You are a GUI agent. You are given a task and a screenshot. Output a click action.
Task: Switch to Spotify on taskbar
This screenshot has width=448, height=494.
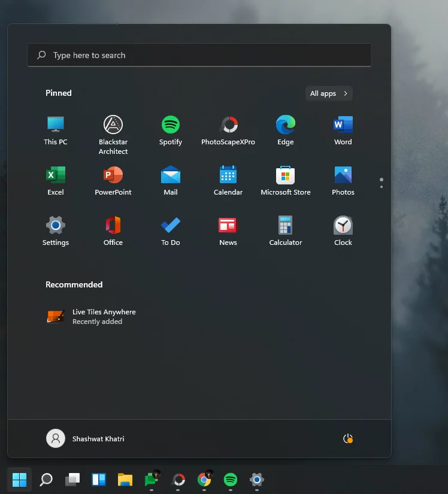(x=231, y=480)
